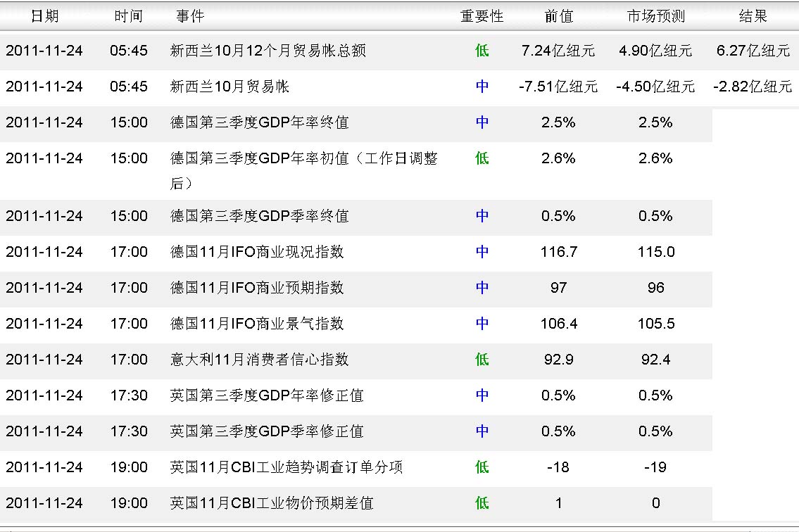Click previous value 1 in CBI物价预期 row
This screenshot has width=799, height=532.
(558, 503)
